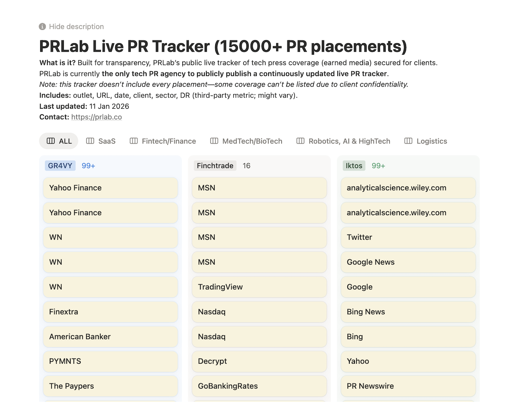Select the Logistics tab

point(426,141)
